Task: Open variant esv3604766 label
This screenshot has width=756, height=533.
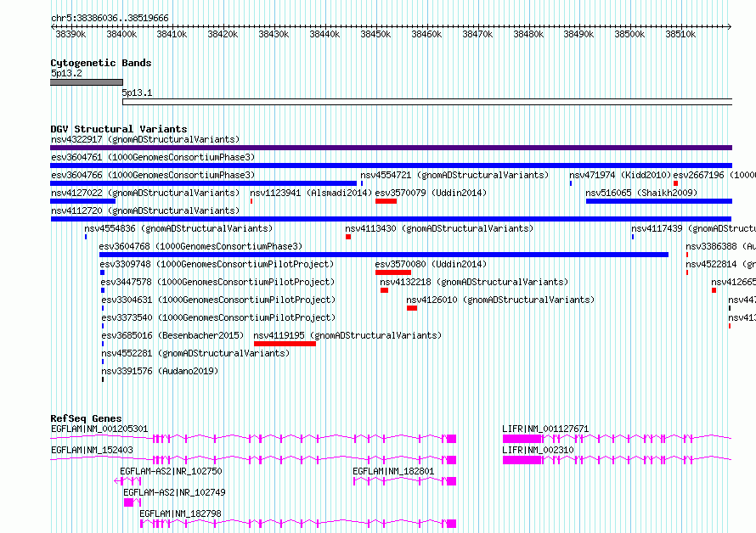Action: (x=153, y=176)
